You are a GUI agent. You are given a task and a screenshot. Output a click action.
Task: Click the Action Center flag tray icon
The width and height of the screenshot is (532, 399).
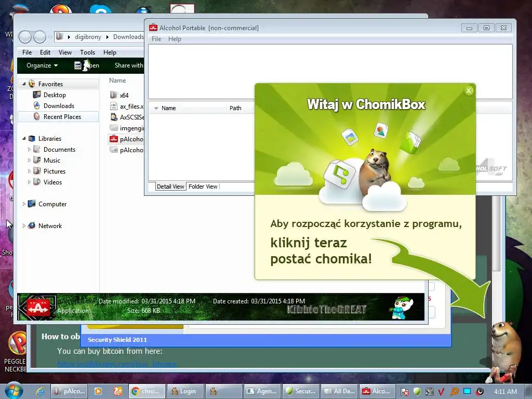coord(405,392)
